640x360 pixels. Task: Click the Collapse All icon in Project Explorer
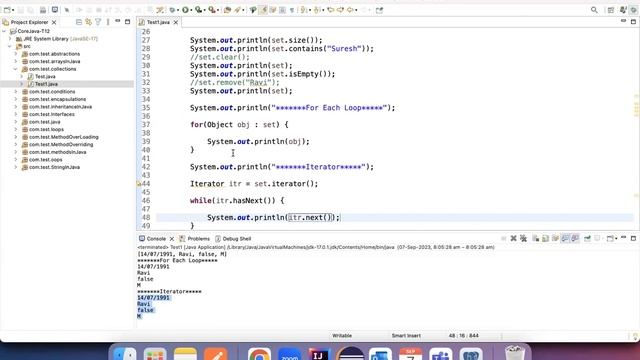(x=79, y=22)
